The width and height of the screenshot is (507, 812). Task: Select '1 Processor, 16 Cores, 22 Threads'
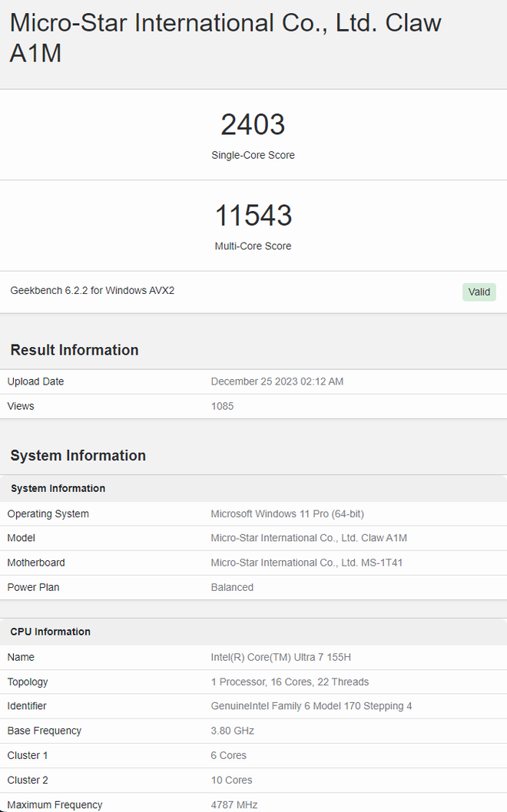290,682
